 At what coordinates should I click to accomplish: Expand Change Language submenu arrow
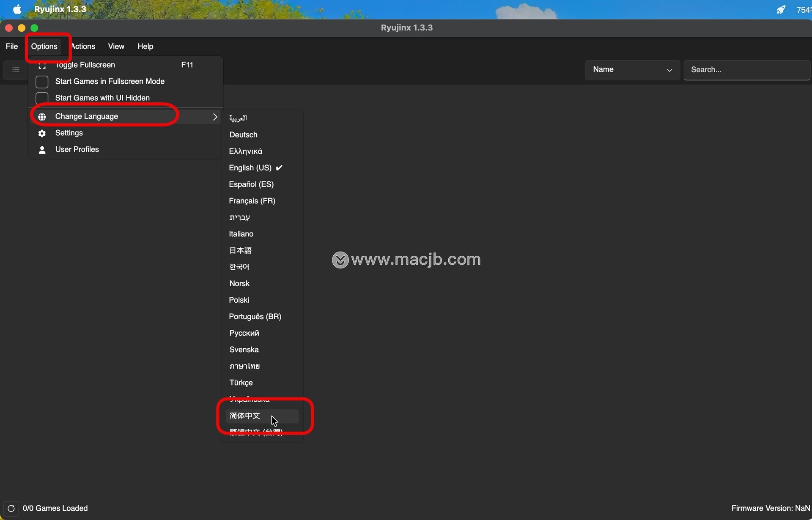(x=215, y=117)
